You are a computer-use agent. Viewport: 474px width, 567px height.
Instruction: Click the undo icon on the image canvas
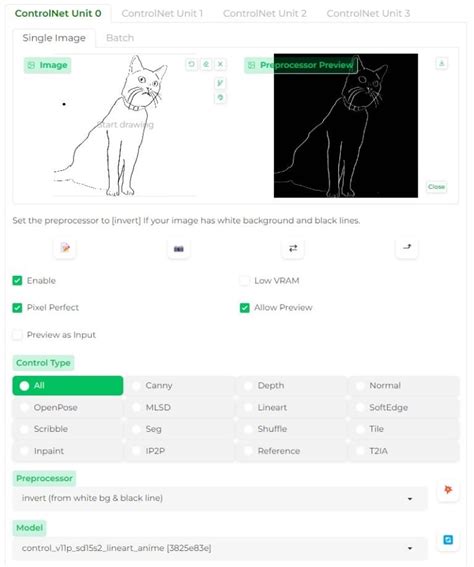(x=191, y=64)
